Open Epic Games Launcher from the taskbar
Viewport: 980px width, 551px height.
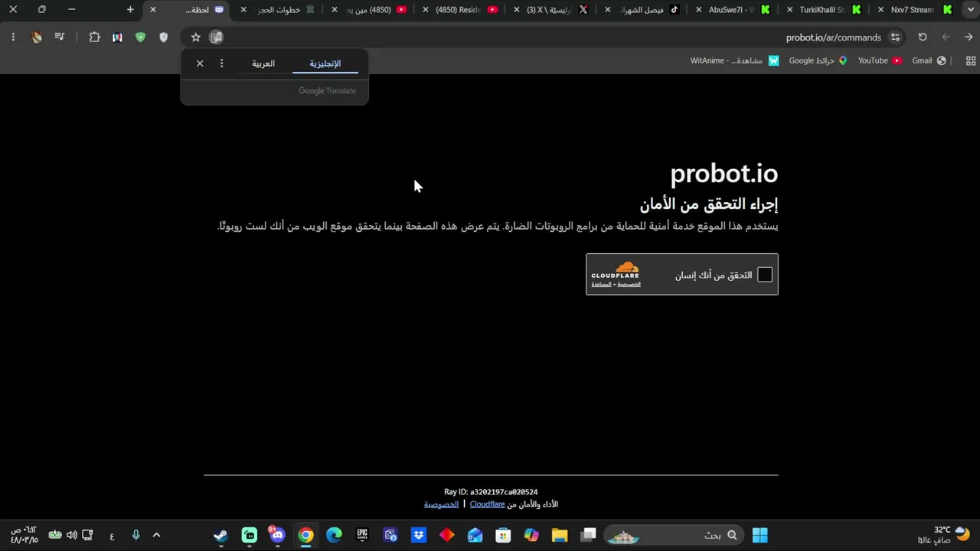(x=362, y=535)
